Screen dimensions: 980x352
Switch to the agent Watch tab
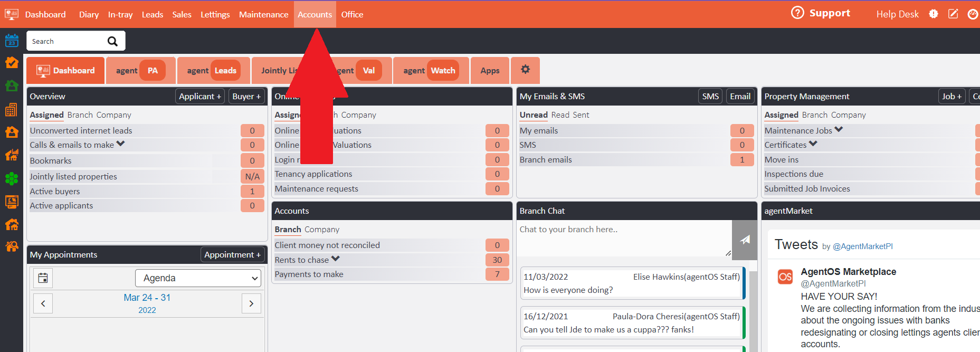pos(431,71)
